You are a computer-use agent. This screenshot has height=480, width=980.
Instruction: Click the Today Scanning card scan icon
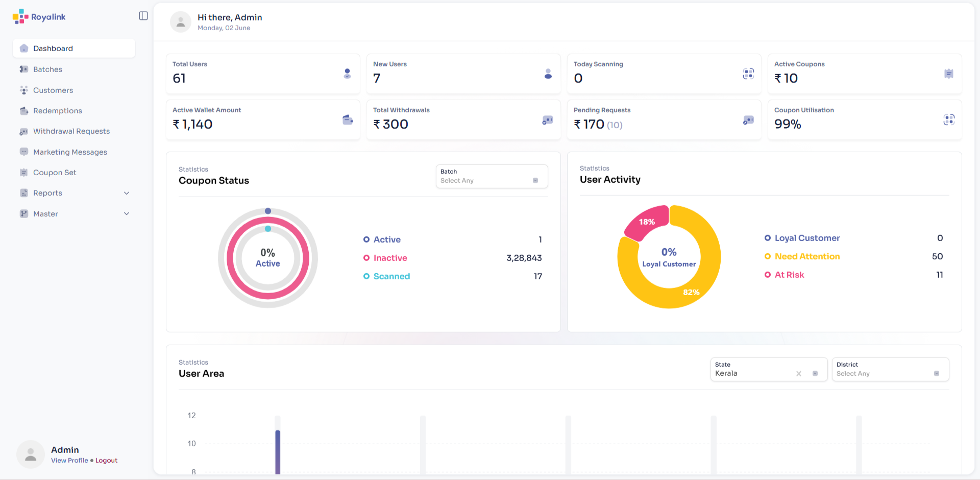[748, 74]
